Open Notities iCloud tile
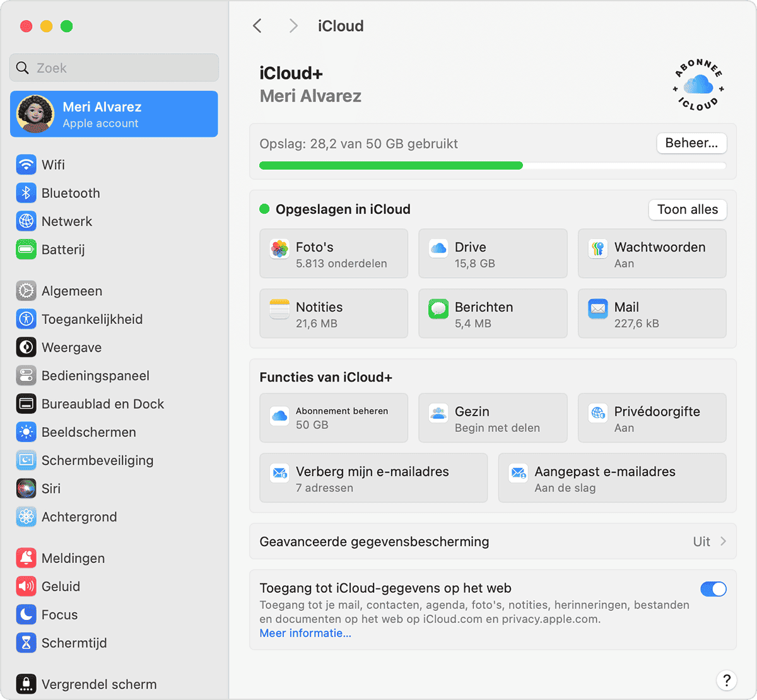Viewport: 757px width, 700px height. pos(334,313)
